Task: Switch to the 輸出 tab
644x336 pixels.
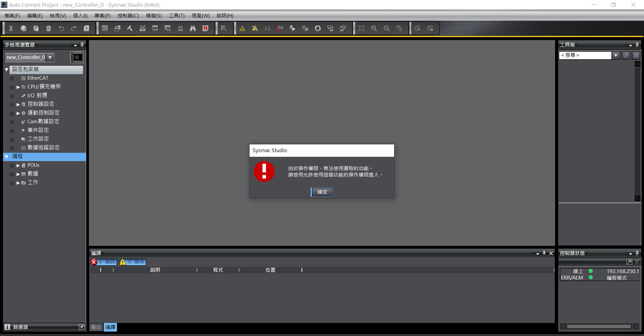Action: [x=96, y=327]
